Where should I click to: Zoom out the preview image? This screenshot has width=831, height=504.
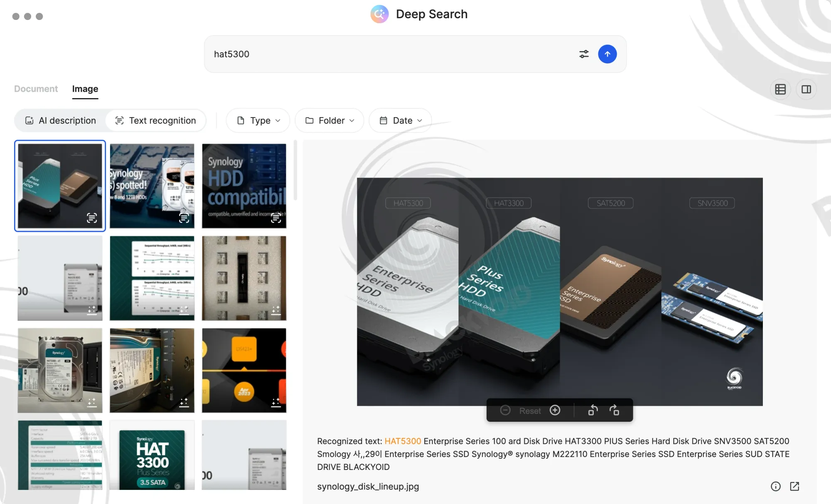[505, 411]
